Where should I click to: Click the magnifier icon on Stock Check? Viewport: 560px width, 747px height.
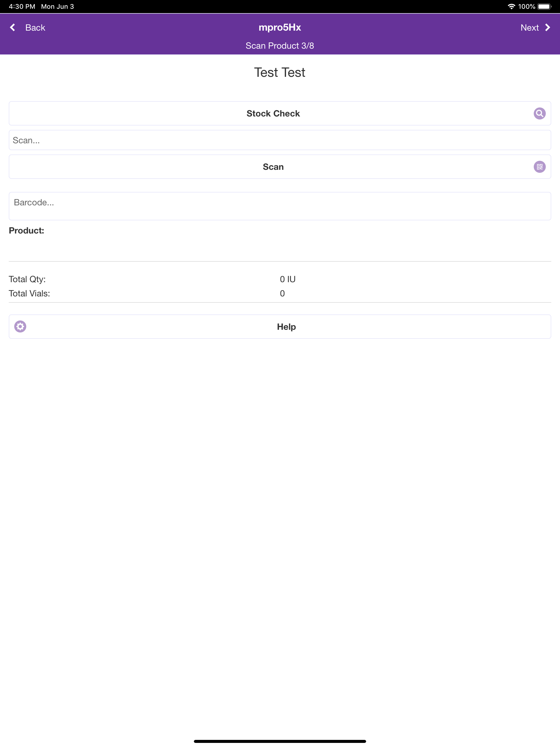[539, 113]
